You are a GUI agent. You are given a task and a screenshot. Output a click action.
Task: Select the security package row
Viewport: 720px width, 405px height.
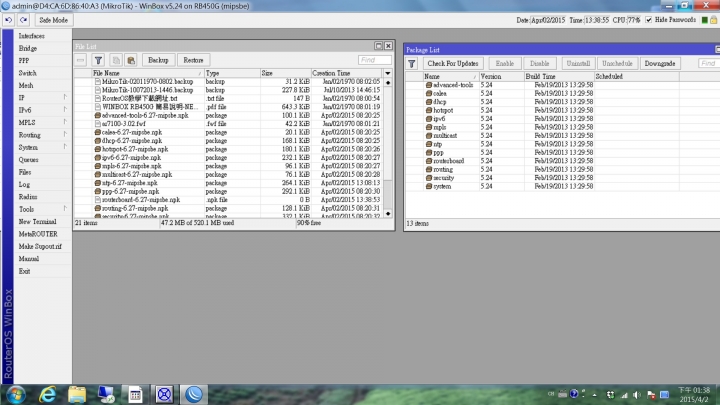[562, 178]
